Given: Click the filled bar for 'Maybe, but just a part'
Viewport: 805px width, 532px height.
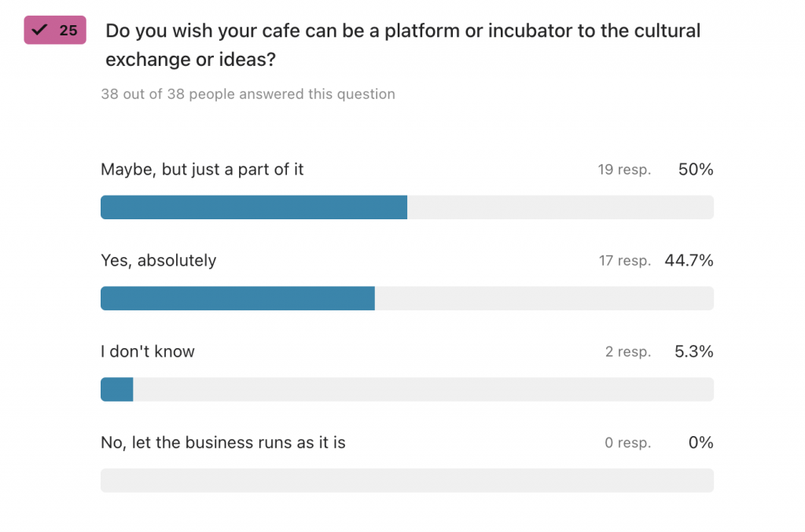Looking at the screenshot, I should (254, 207).
